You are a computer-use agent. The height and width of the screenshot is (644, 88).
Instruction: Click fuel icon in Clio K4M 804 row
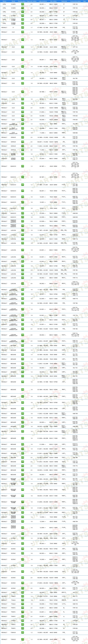[x=22, y=99]
